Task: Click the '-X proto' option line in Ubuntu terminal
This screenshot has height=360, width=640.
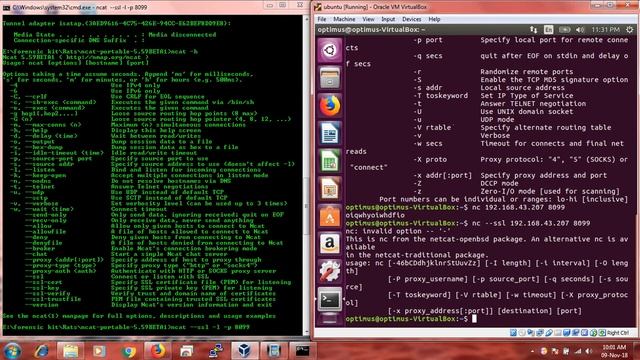Action: 520,159
